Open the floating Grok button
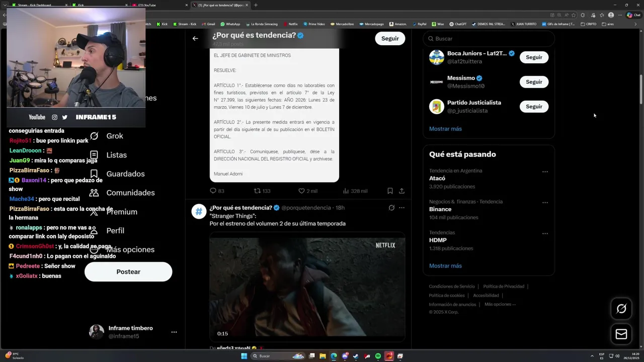 [621, 309]
